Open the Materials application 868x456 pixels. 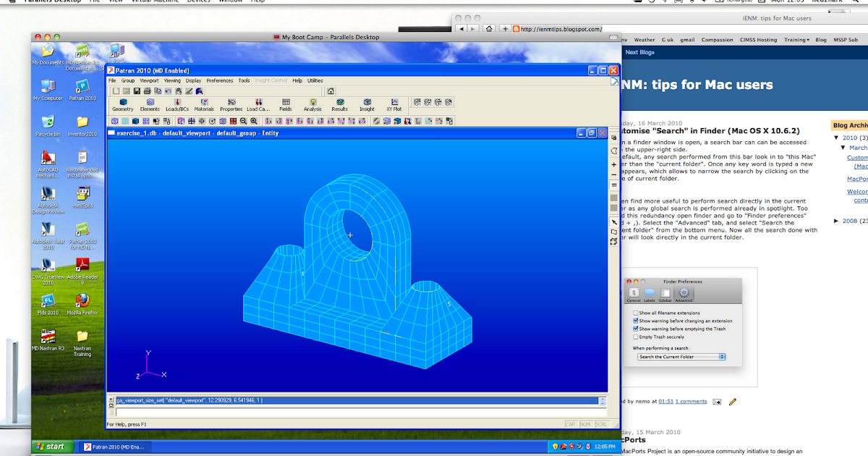coord(204,105)
